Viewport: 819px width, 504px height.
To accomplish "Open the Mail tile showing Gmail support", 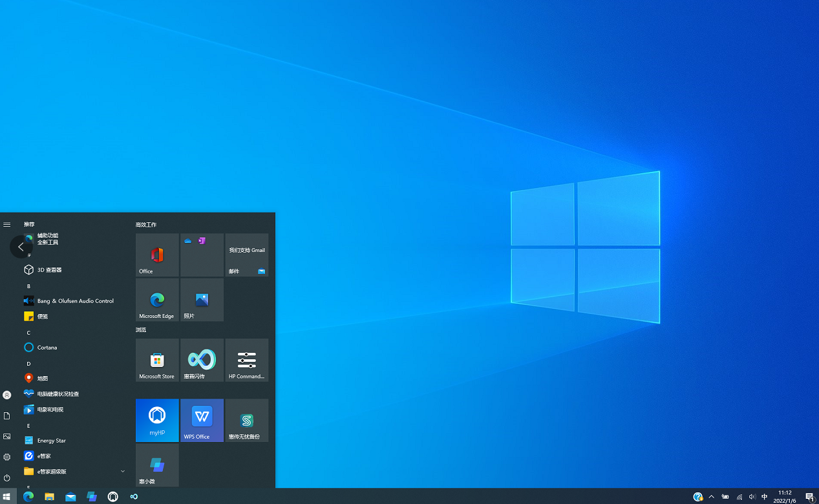I will tap(247, 255).
